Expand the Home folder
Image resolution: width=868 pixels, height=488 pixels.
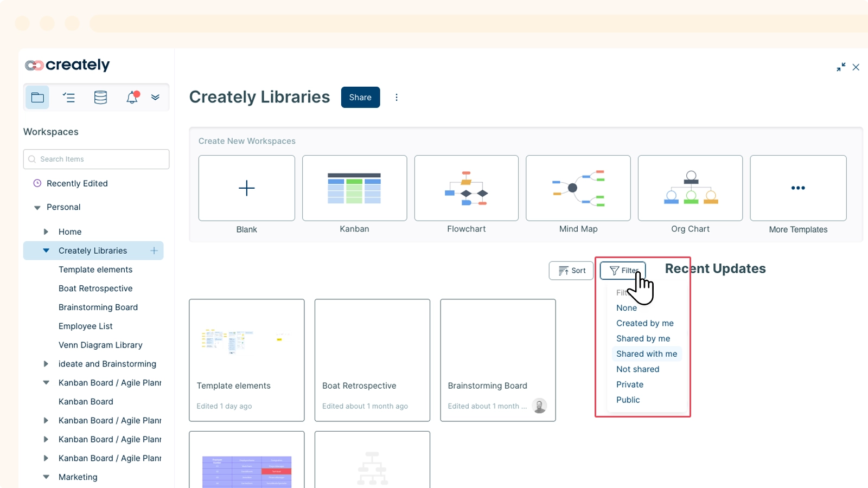pyautogui.click(x=46, y=232)
